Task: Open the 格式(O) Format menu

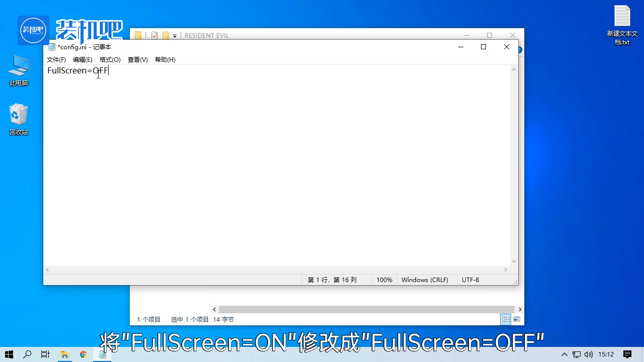Action: (110, 59)
